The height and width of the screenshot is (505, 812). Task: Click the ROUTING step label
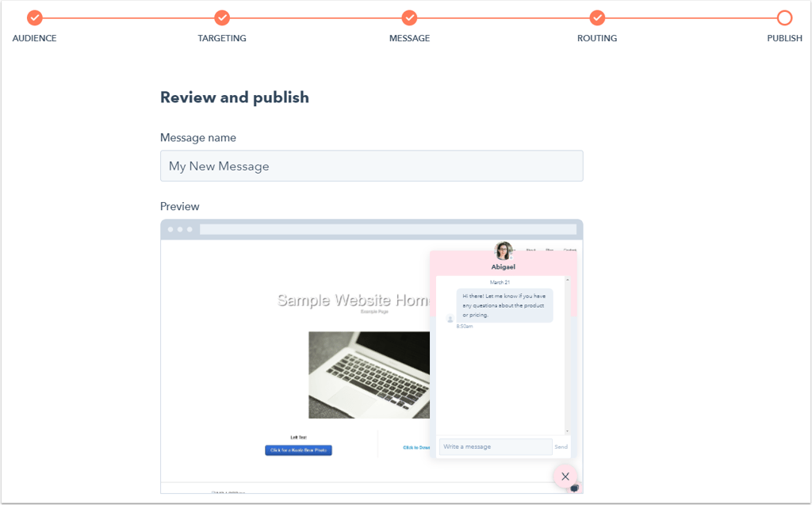pyautogui.click(x=597, y=38)
